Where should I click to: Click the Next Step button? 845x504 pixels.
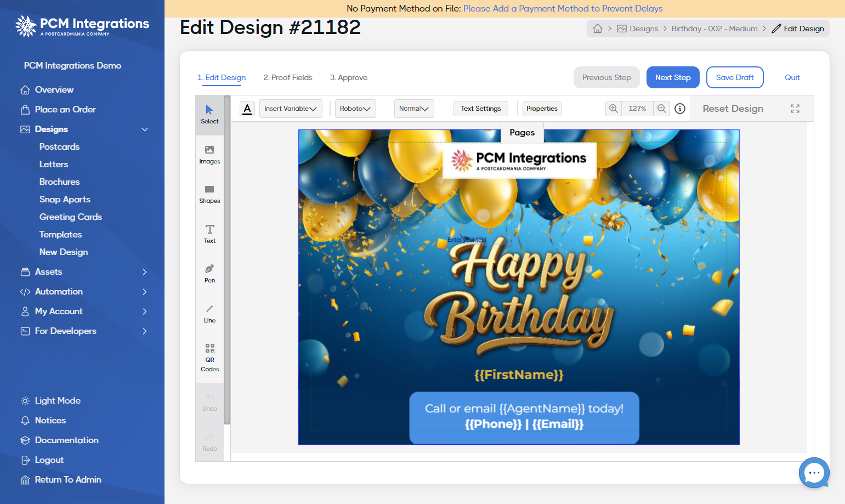pyautogui.click(x=673, y=77)
